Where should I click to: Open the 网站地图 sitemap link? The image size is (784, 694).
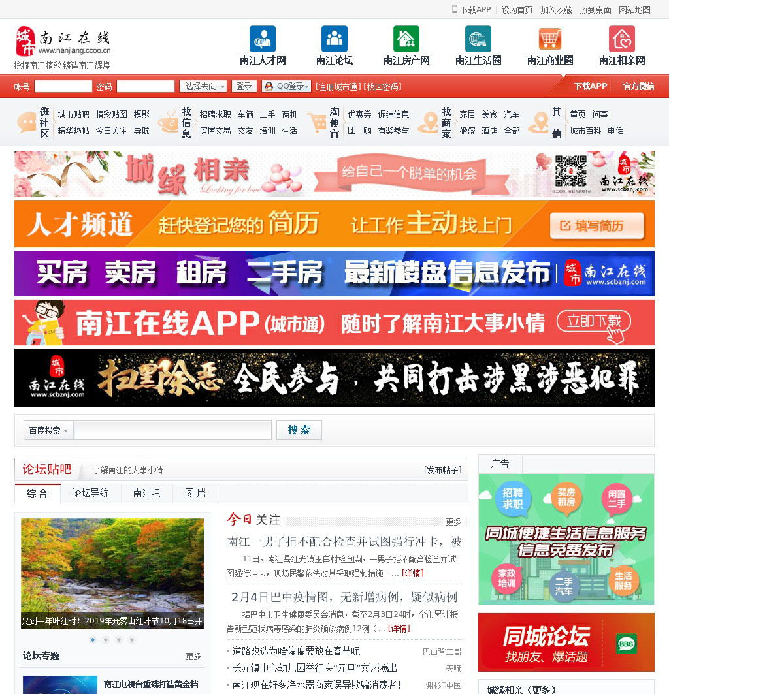coord(634,10)
